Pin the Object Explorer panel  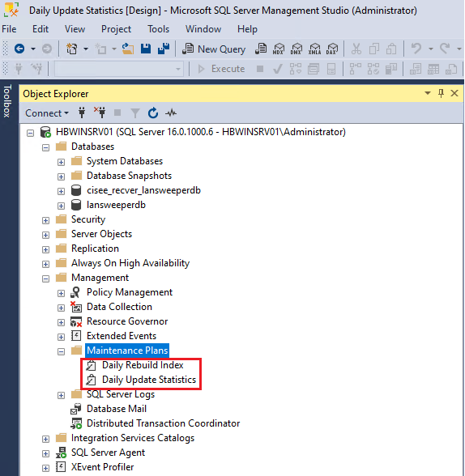pos(441,93)
